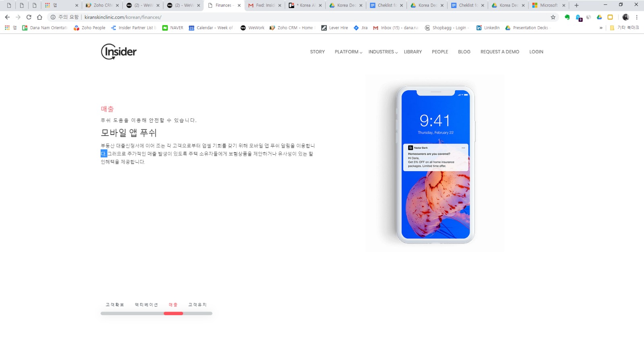Viewport: 644px width, 349px height.
Task: Click REQUEST A DEMO link
Action: pos(500,52)
